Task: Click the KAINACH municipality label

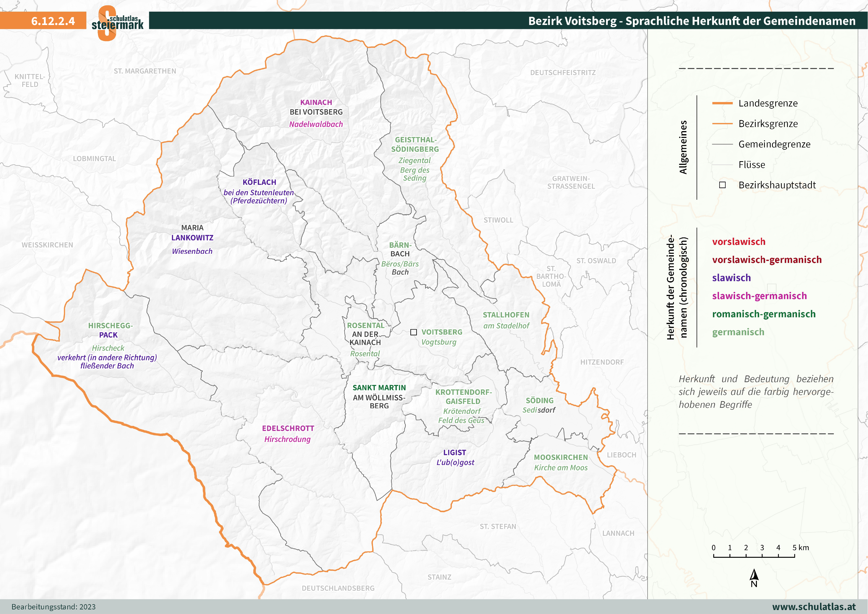Action: [x=316, y=102]
